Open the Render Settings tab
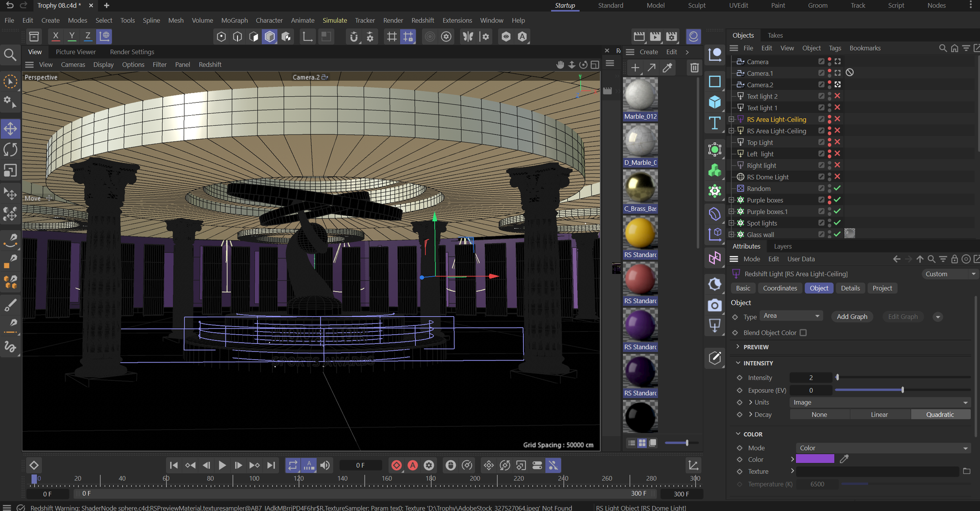This screenshot has width=980, height=511. click(x=132, y=52)
